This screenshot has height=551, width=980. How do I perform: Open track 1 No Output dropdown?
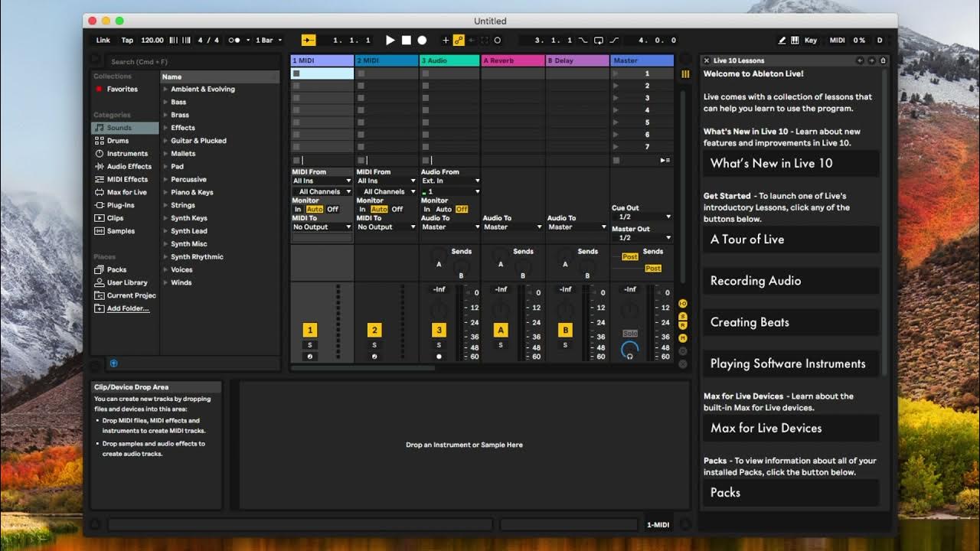pos(322,227)
